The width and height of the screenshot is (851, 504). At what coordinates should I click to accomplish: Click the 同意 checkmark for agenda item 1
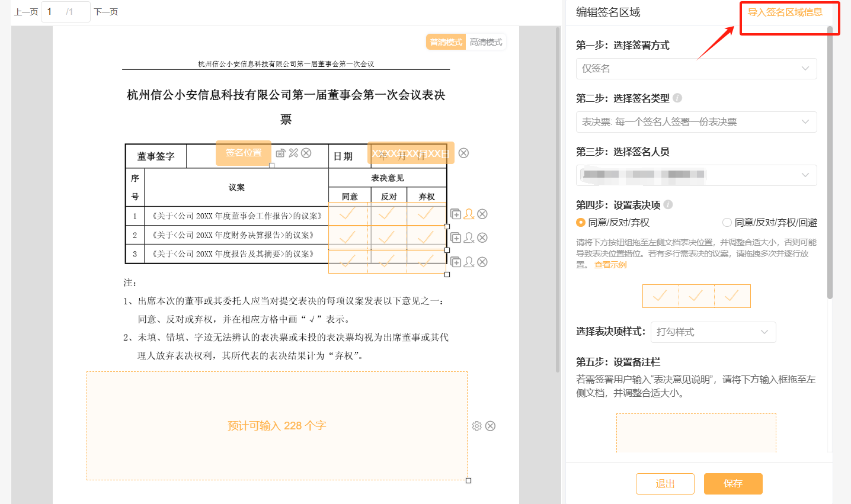[x=348, y=214]
